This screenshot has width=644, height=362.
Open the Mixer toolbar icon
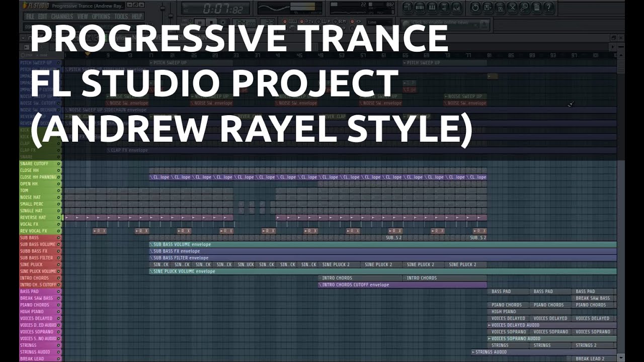coord(457,8)
